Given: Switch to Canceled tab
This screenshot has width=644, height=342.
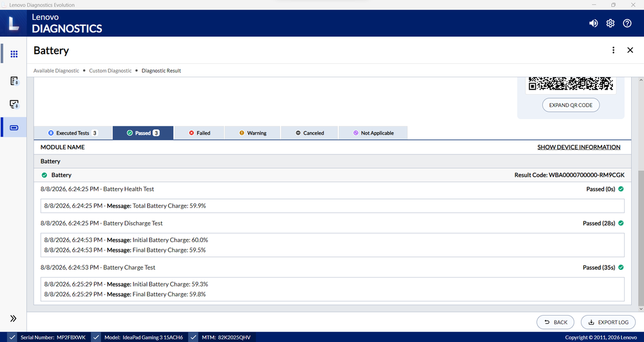Looking at the screenshot, I should tap(309, 133).
